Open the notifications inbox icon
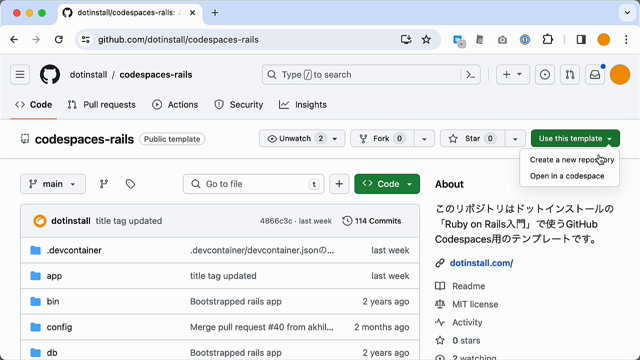The image size is (640, 360). pos(595,75)
